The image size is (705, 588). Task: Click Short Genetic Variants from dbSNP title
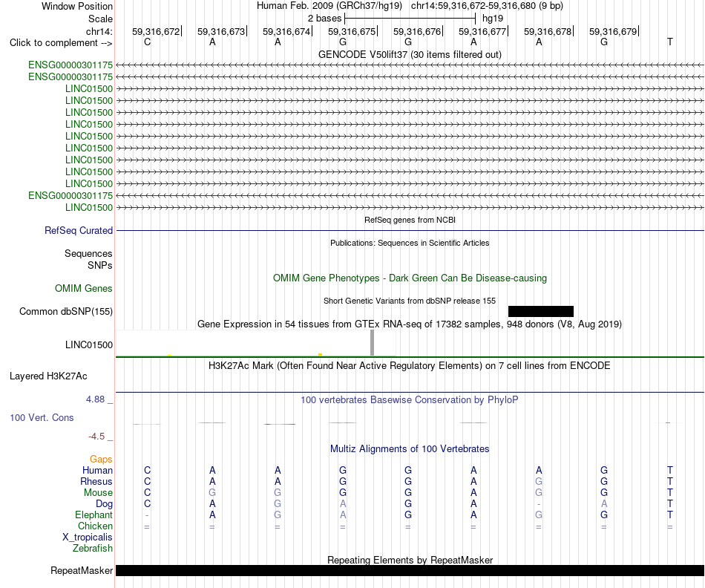pos(410,301)
